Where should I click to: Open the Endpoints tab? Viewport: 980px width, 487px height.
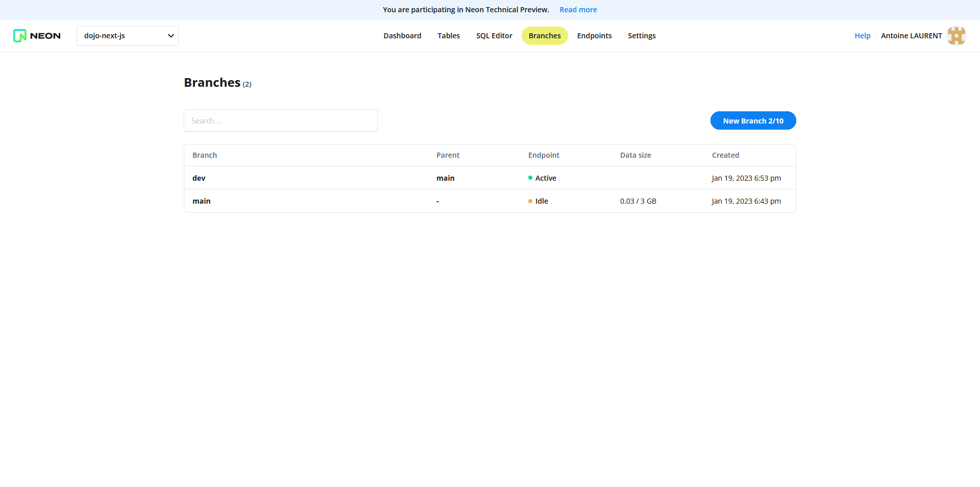tap(594, 36)
